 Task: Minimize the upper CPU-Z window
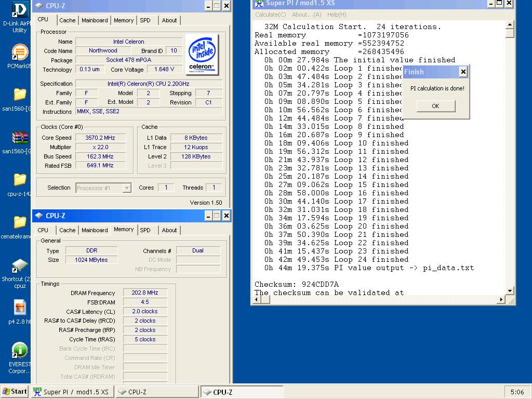pyautogui.click(x=208, y=6)
